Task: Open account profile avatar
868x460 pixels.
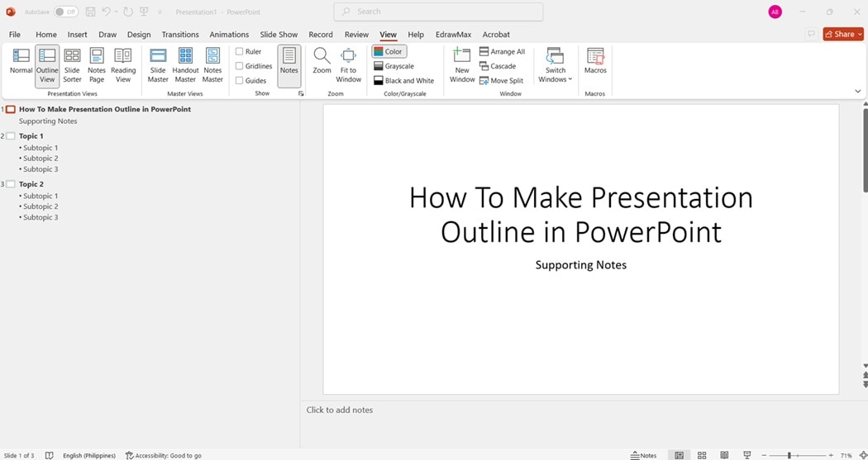Action: tap(775, 12)
